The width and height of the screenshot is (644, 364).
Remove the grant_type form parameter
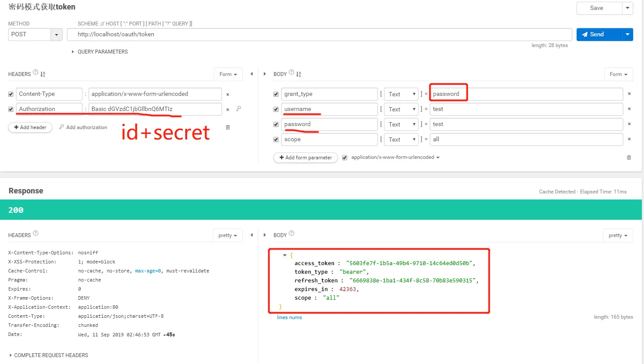click(x=629, y=94)
